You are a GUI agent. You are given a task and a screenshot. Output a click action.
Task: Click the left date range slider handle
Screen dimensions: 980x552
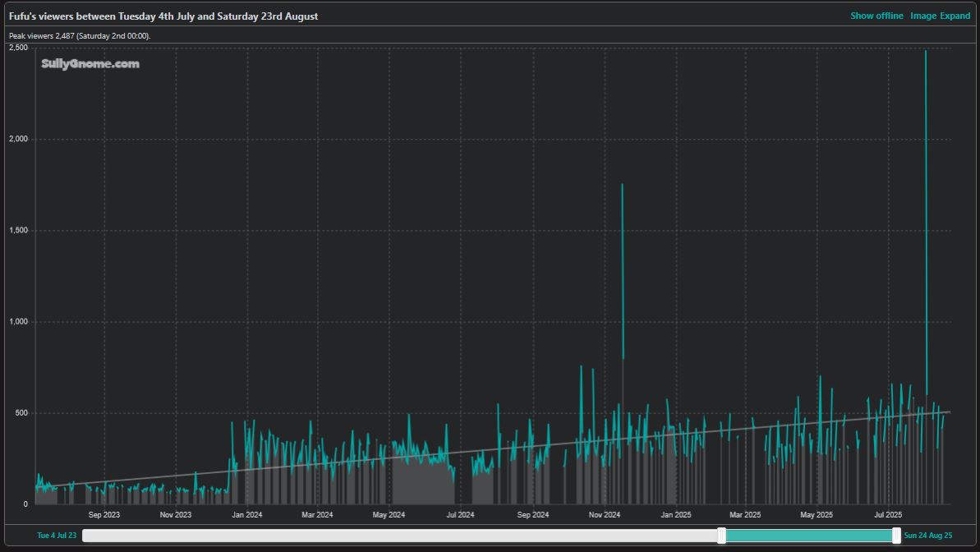point(721,536)
